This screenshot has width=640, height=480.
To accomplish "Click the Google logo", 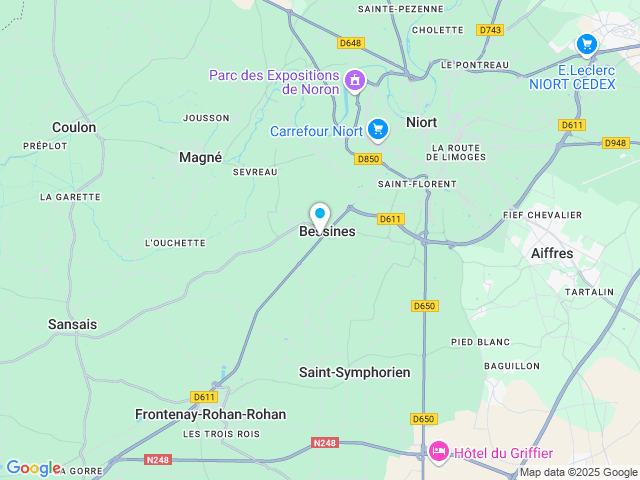I will tap(33, 468).
